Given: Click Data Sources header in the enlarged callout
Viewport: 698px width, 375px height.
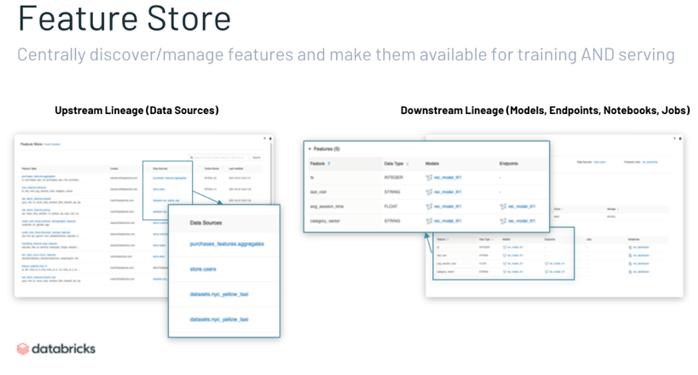Looking at the screenshot, I should pyautogui.click(x=206, y=223).
